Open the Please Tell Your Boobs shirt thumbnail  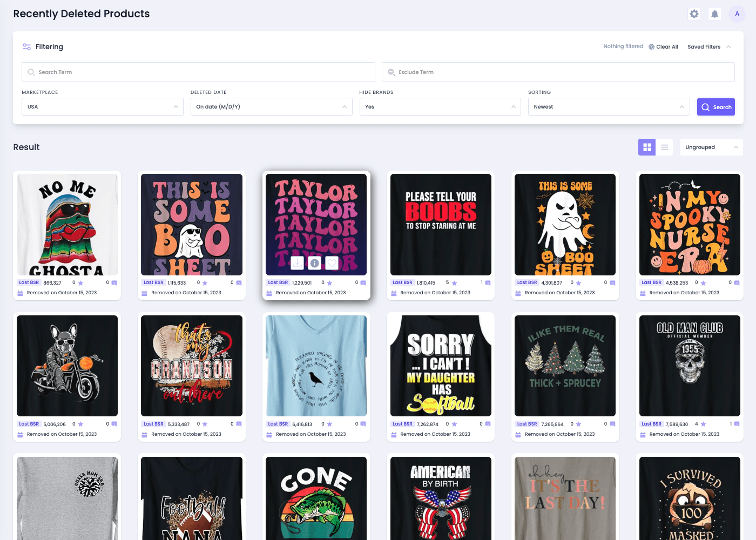point(441,225)
